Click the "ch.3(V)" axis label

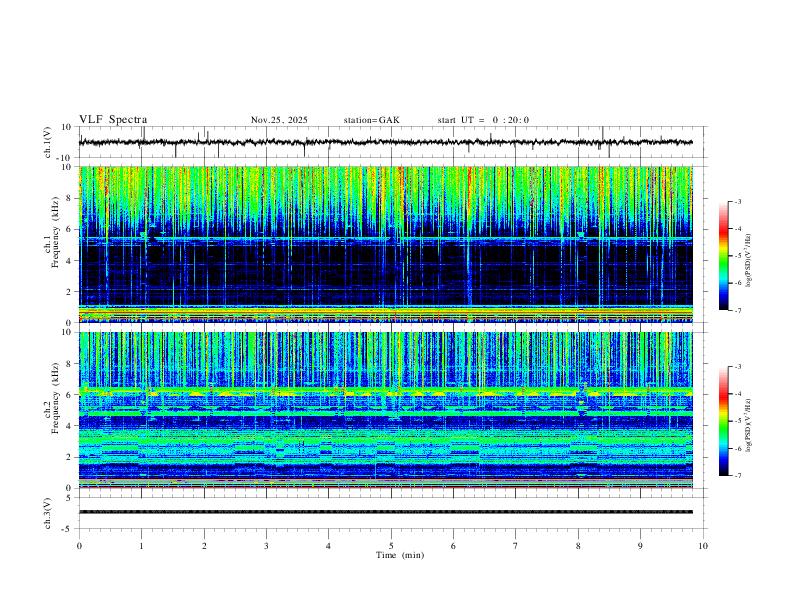click(x=47, y=513)
